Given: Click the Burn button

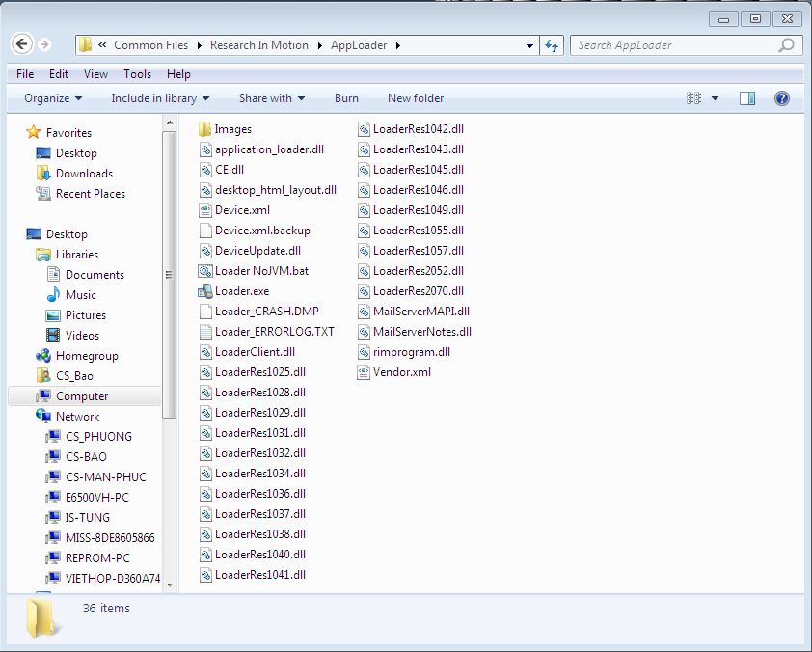Looking at the screenshot, I should (346, 98).
